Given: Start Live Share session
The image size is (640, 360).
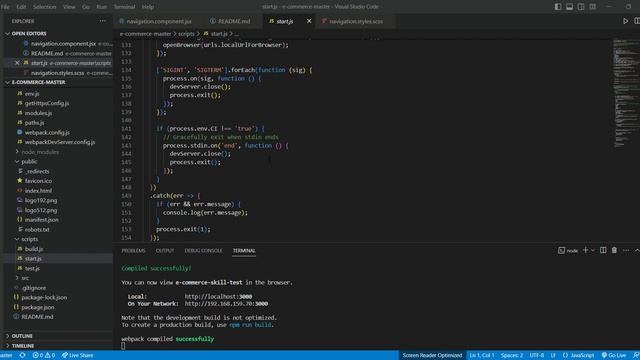Looking at the screenshot, I should [78, 355].
